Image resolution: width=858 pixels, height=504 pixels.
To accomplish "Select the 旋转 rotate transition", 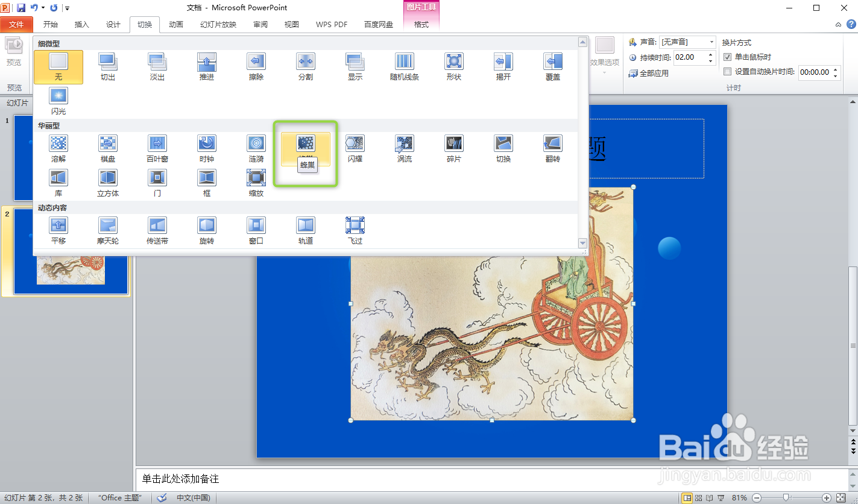I will click(x=207, y=231).
